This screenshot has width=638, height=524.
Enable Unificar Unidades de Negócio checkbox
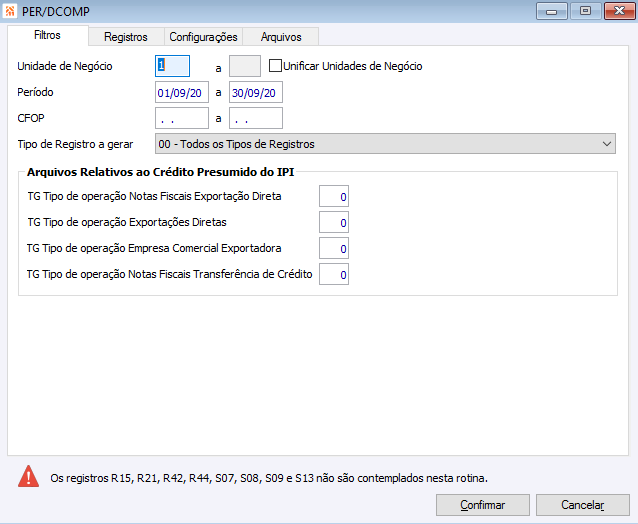point(275,66)
